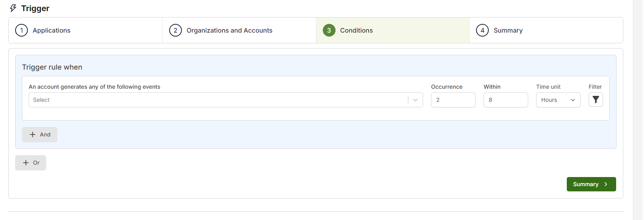This screenshot has height=220, width=644.
Task: Click the green step 3 circle
Action: [329, 30]
